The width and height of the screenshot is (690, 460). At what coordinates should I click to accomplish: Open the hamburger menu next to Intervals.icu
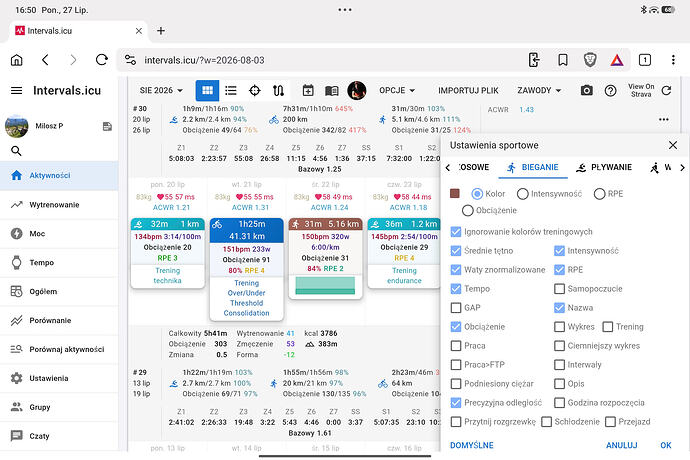click(16, 91)
